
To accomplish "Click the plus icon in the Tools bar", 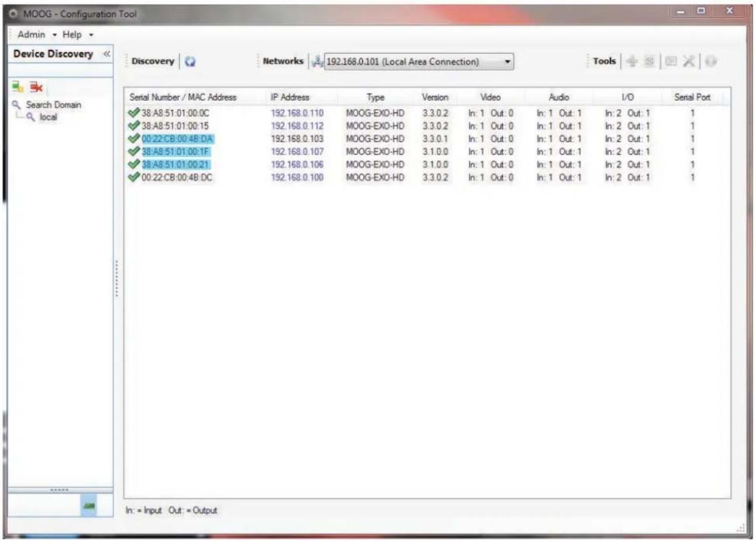I will point(632,61).
